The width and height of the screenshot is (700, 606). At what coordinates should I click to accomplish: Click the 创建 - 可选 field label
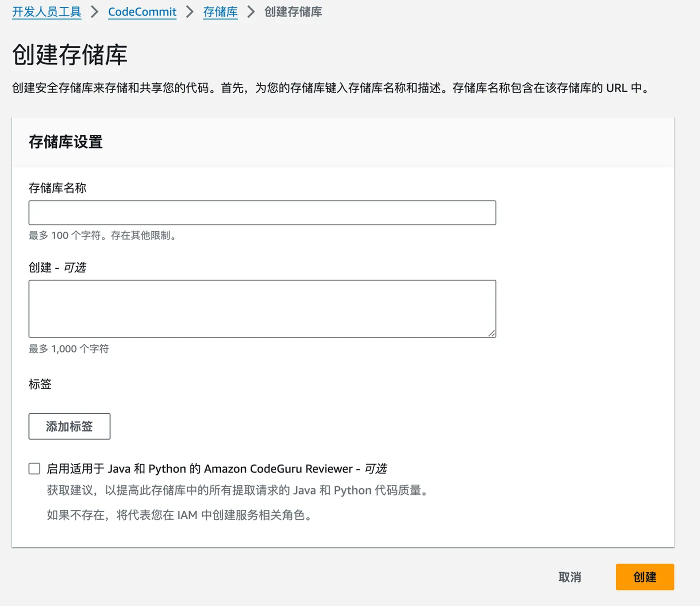57,267
